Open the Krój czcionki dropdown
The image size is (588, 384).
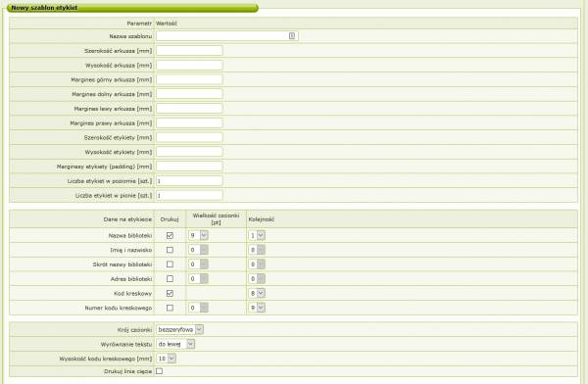point(180,329)
